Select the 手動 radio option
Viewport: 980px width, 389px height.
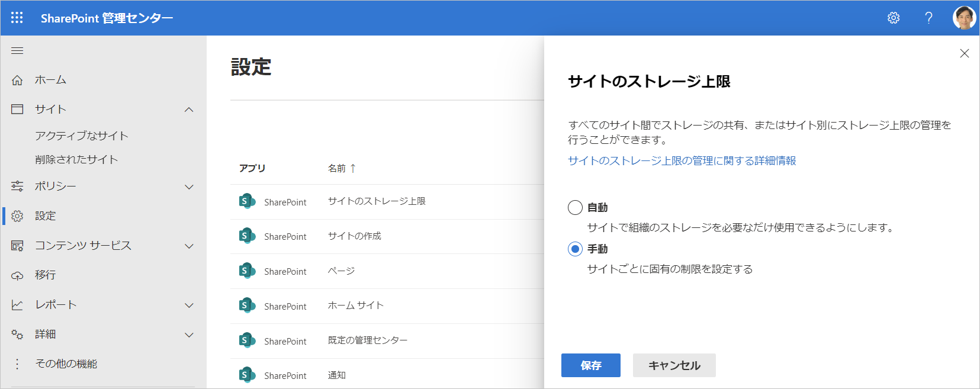(x=575, y=249)
